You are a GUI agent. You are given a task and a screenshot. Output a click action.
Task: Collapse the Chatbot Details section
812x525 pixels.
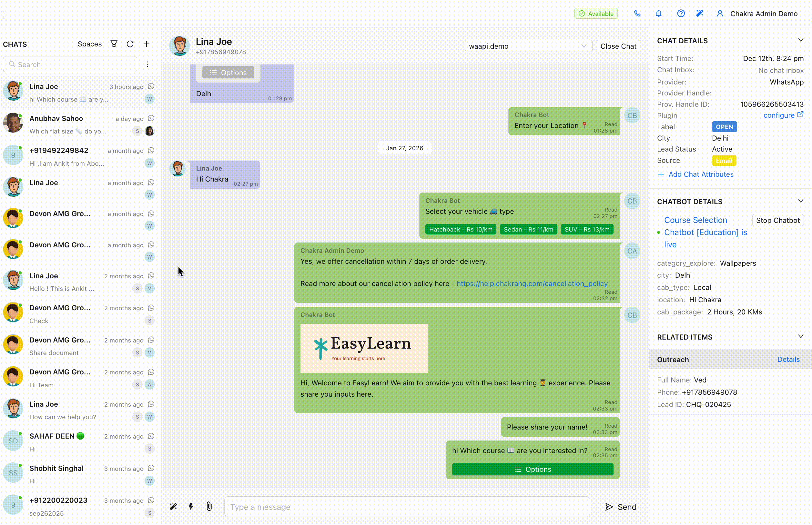pos(800,201)
